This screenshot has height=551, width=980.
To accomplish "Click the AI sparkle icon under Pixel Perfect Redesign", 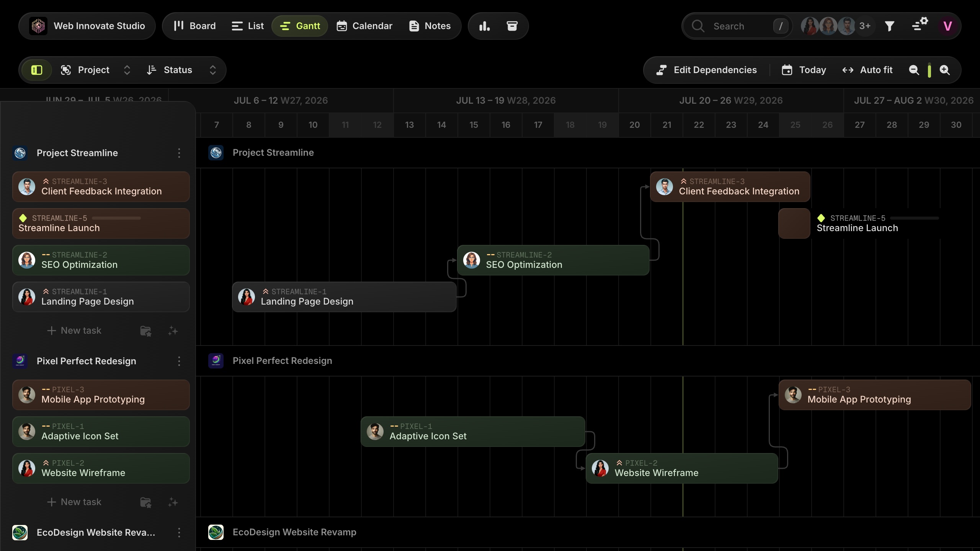I will pyautogui.click(x=173, y=502).
